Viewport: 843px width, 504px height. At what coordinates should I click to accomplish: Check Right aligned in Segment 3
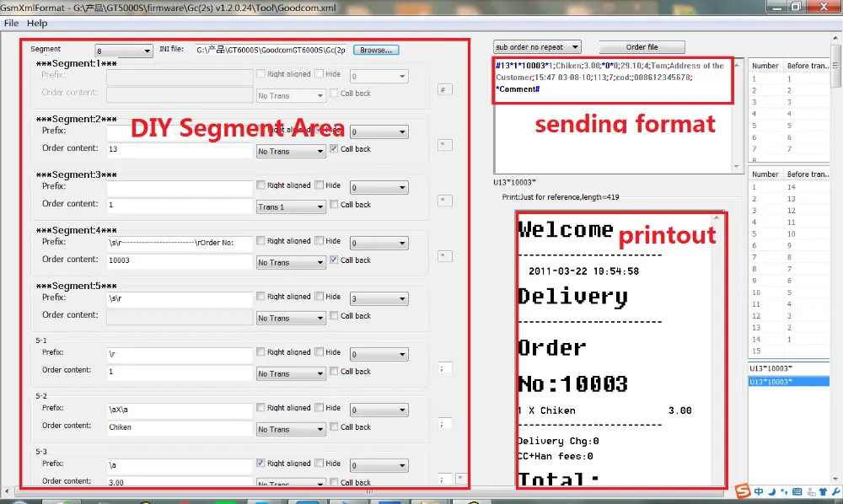click(x=260, y=185)
